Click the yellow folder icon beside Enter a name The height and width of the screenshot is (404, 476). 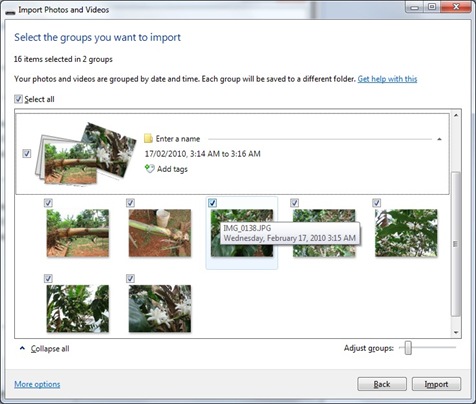pos(148,138)
